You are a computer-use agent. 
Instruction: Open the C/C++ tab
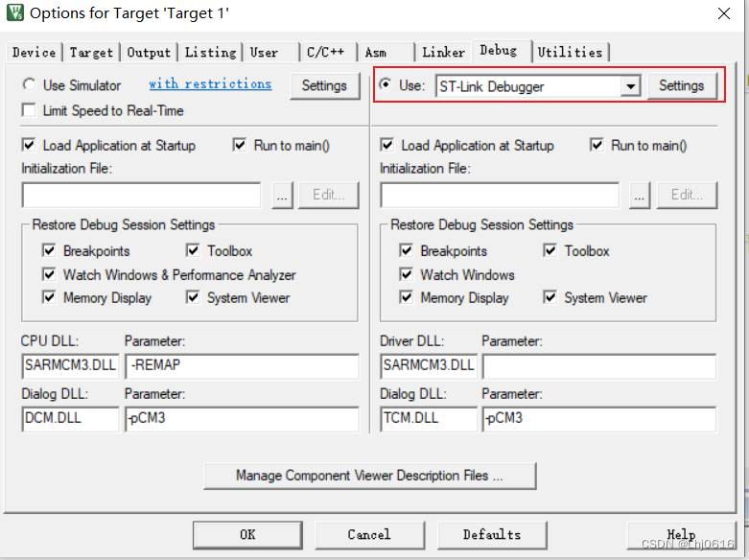point(328,52)
